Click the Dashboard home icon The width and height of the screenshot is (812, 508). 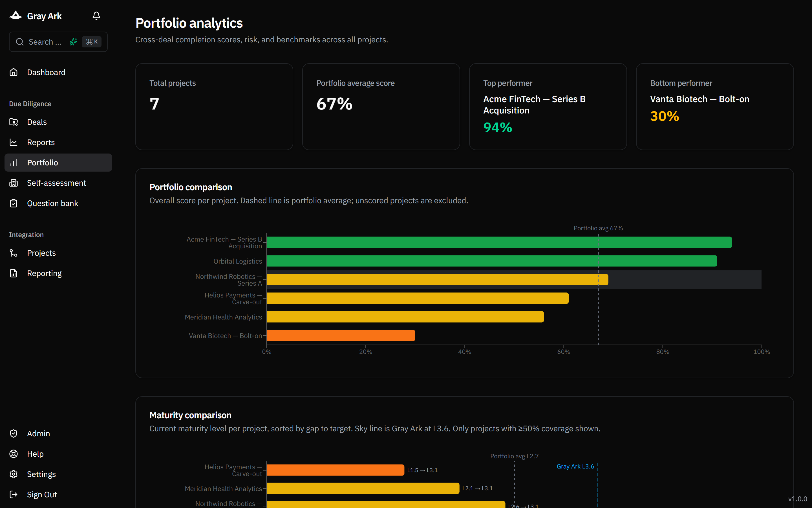coord(14,72)
